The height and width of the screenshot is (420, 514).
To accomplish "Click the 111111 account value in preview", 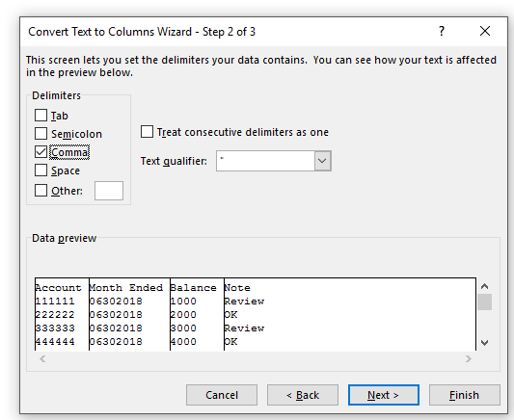I will pyautogui.click(x=55, y=302).
